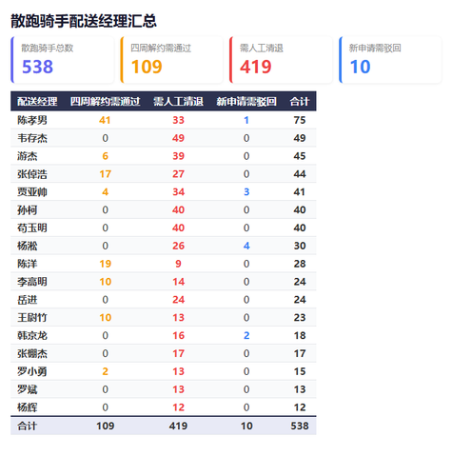Click total 15 in 罗小勇 row
Viewport: 452px width, 476px height.
(x=300, y=371)
